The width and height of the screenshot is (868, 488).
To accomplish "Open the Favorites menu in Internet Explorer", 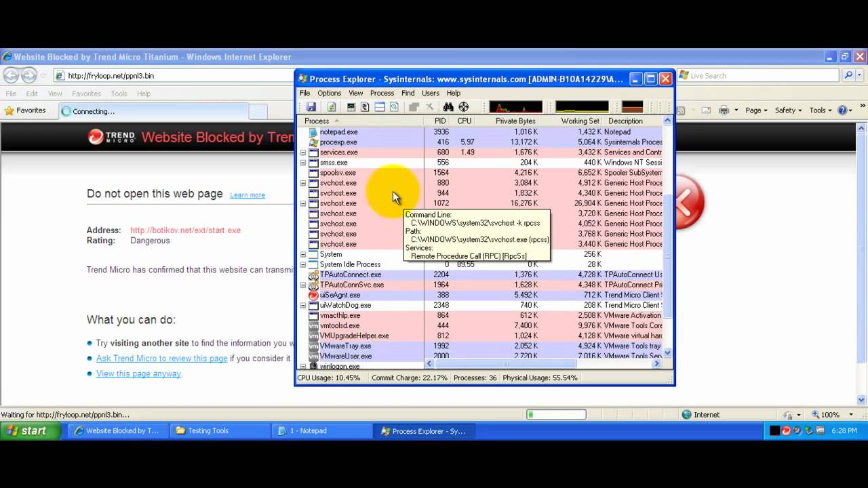I will tap(86, 94).
